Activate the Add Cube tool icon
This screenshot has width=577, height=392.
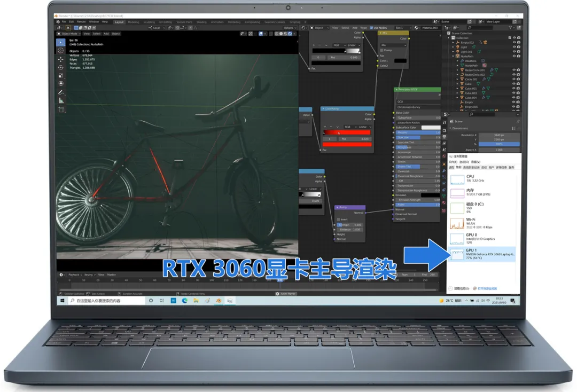61,109
